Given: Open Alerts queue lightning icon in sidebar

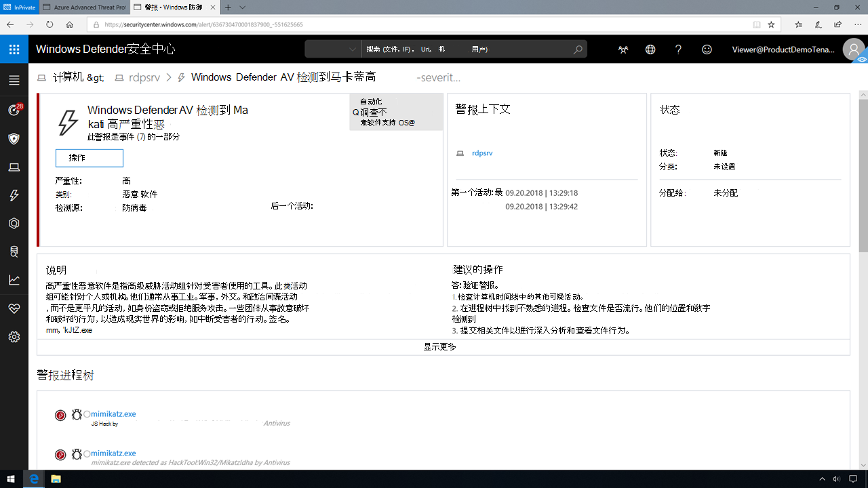Looking at the screenshot, I should pyautogui.click(x=14, y=195).
